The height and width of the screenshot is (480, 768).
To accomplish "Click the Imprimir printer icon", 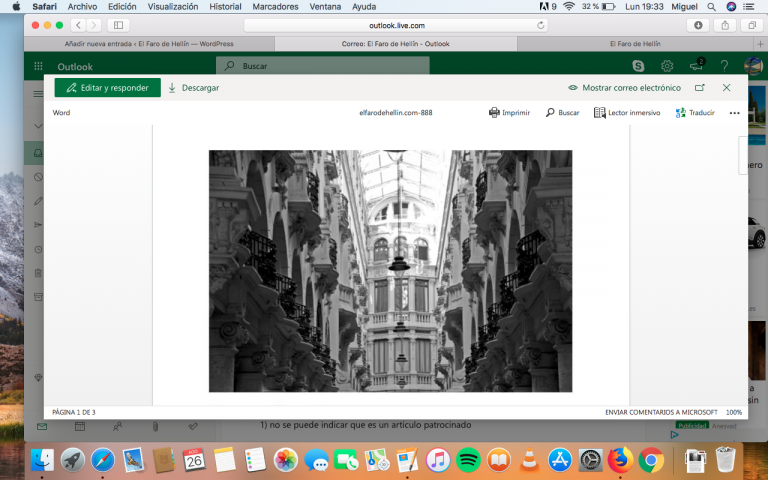I will (x=494, y=113).
